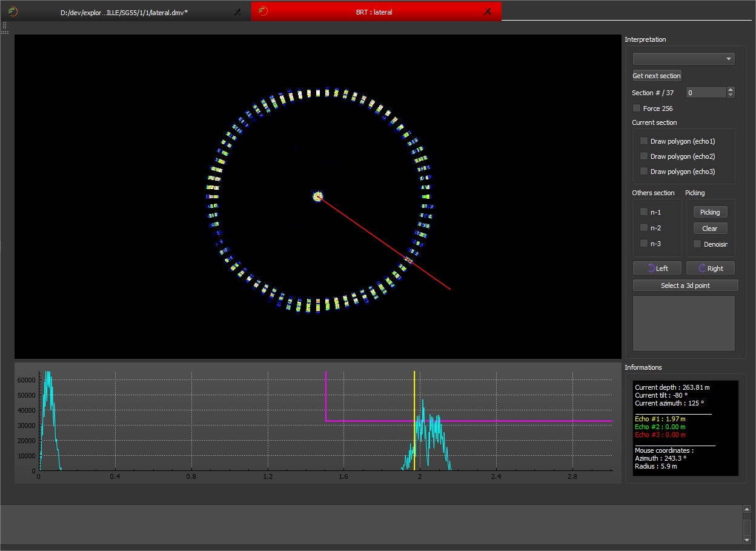Click the app icon on BRT : lateral tab

264,12
